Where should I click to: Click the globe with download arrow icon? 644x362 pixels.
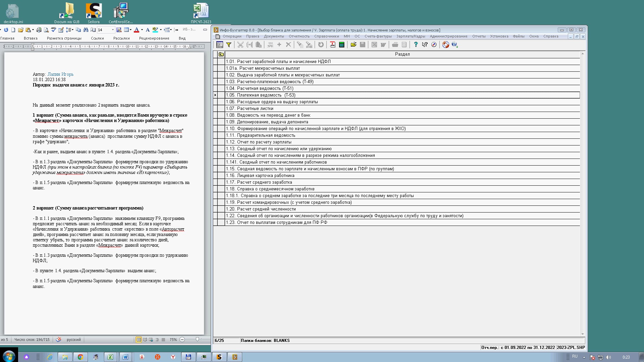[454, 45]
